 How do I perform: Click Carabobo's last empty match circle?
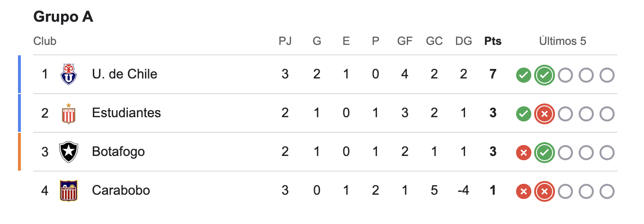pyautogui.click(x=607, y=191)
